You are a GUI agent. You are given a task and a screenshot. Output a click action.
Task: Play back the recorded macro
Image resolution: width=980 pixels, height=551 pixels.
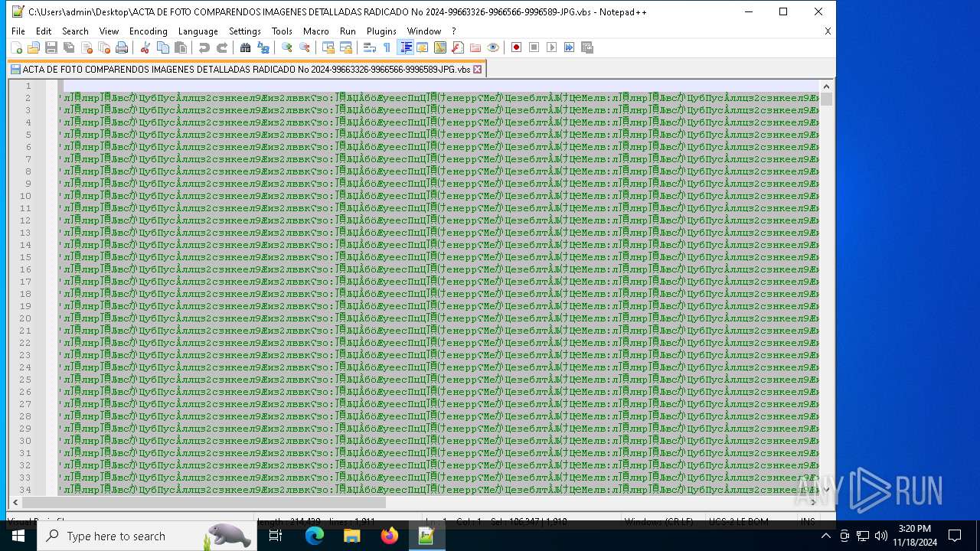pyautogui.click(x=552, y=47)
